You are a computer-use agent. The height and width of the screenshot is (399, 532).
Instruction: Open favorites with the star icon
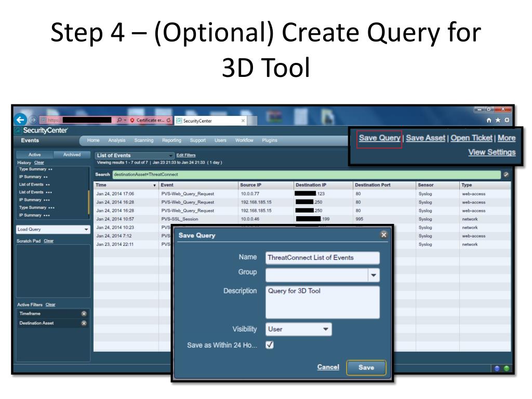(498, 120)
